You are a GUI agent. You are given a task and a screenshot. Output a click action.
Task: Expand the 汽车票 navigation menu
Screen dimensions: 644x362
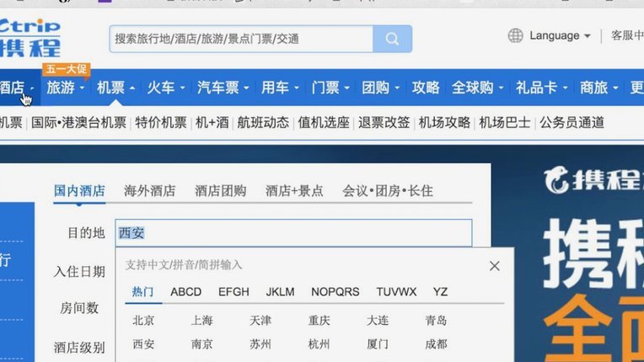[x=223, y=88]
